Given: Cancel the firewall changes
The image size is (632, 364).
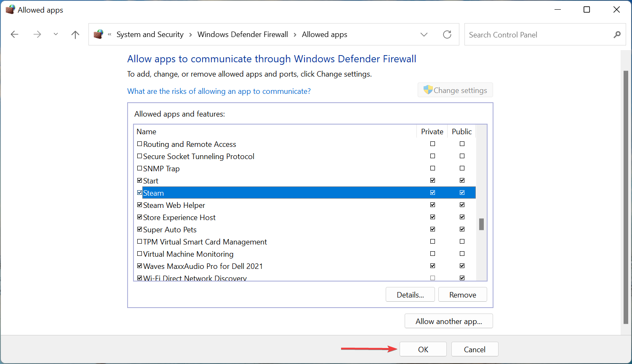Looking at the screenshot, I should pos(475,349).
